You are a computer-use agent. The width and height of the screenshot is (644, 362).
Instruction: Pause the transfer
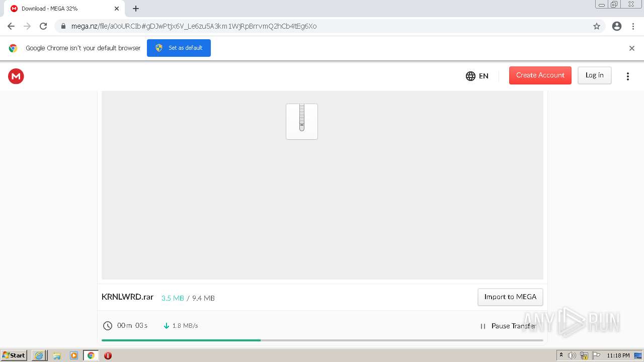pos(509,326)
